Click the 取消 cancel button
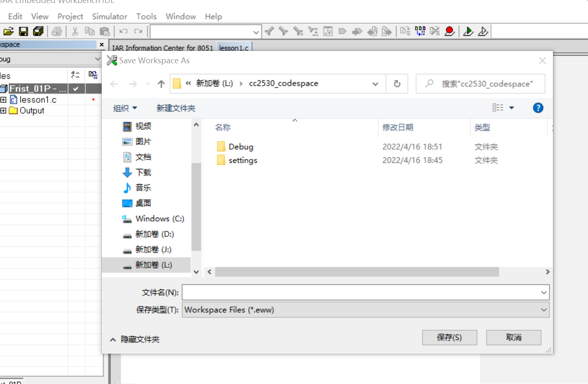This screenshot has width=588, height=384. (x=514, y=337)
